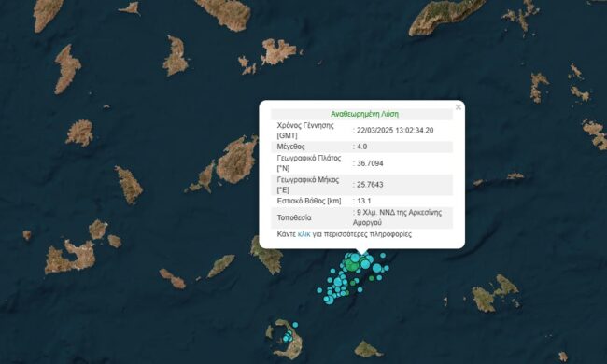Viewport: 607px width, 364px height.
Task: Click the longitude value 25.7643
Action: point(370,185)
